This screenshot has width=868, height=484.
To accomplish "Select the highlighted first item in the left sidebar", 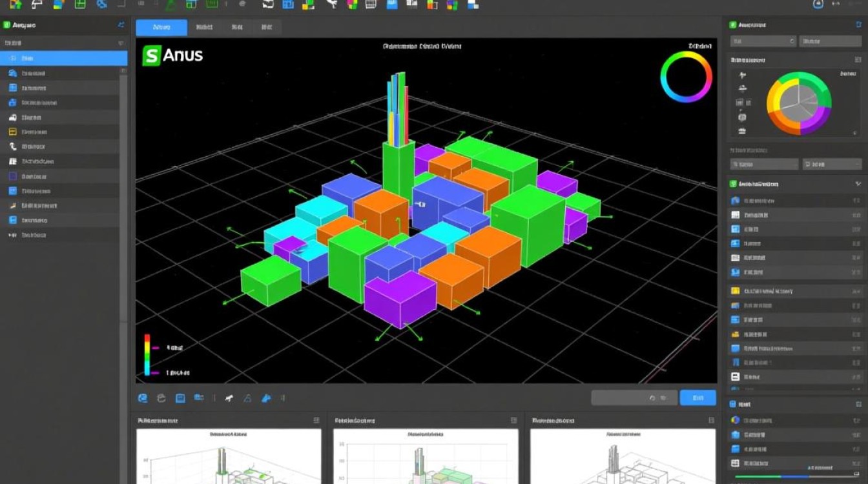I will pyautogui.click(x=63, y=58).
